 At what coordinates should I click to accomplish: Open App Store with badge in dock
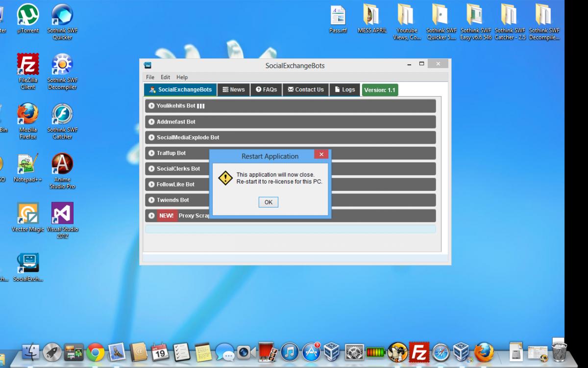coord(311,352)
